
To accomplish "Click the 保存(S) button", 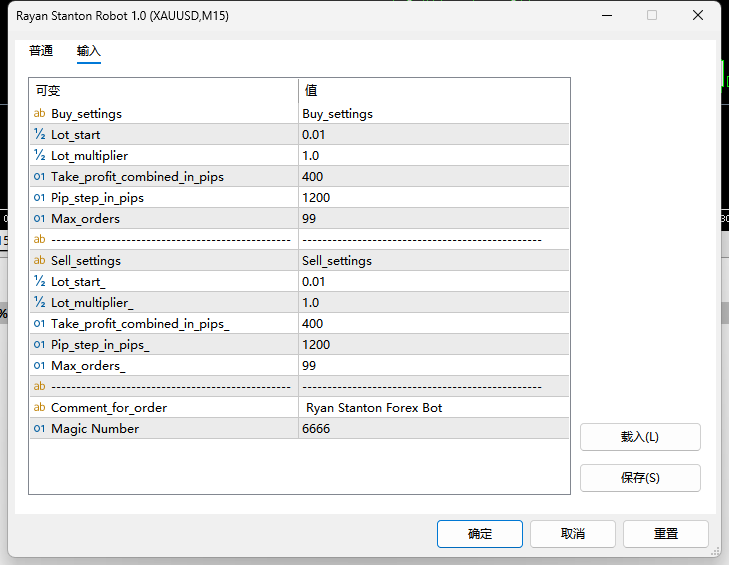I will (640, 478).
